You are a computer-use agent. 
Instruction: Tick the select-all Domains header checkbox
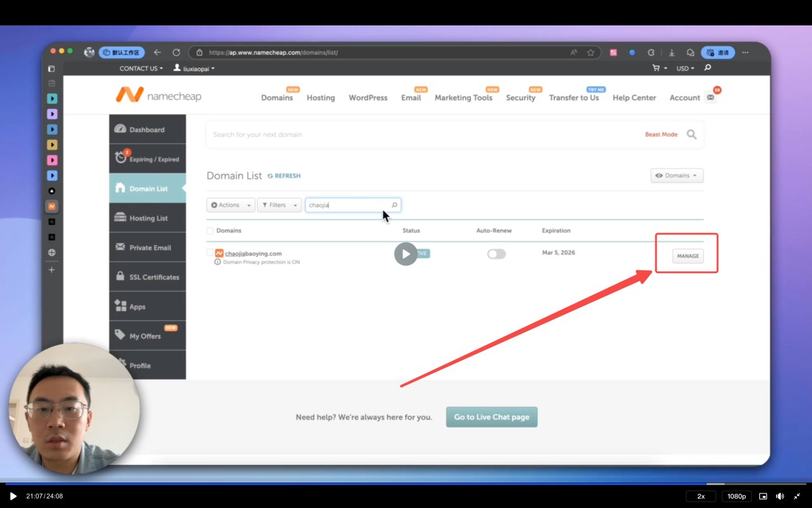pos(210,231)
